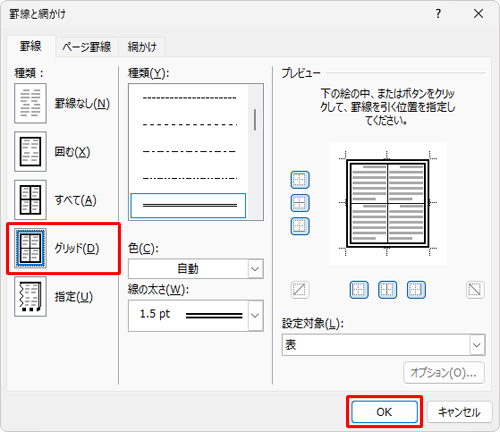Toggle the top border button in preview

(300, 180)
